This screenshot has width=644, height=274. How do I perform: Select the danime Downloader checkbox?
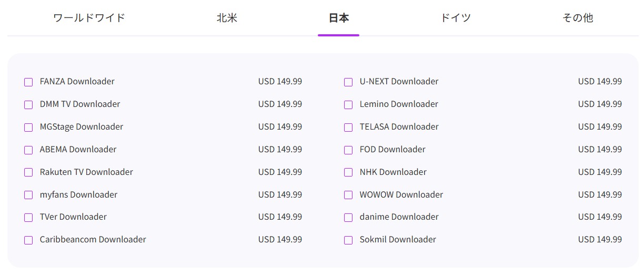(x=348, y=218)
